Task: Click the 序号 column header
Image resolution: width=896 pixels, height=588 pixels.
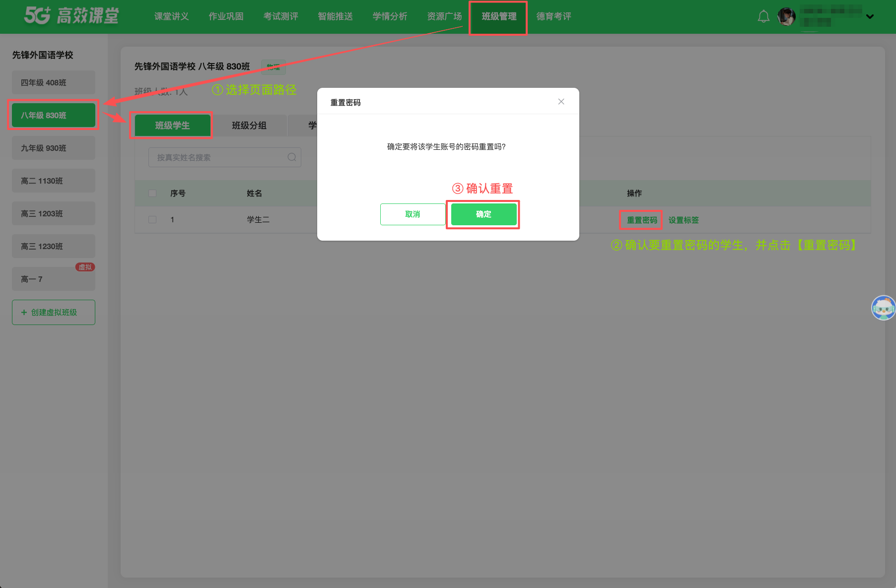Action: click(178, 194)
